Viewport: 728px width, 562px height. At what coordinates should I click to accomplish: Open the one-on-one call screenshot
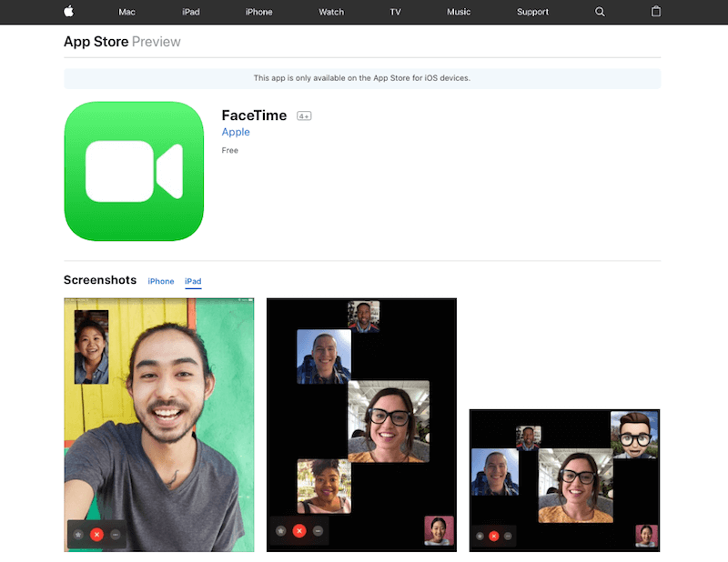pyautogui.click(x=158, y=425)
